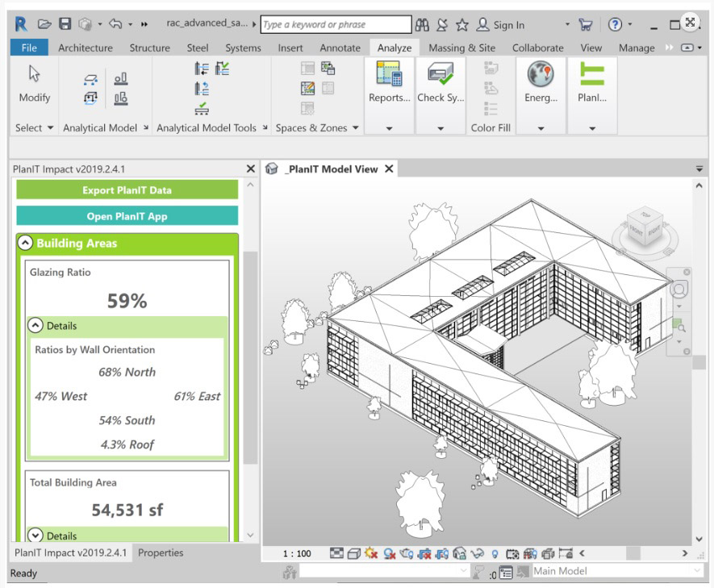The height and width of the screenshot is (588, 714).
Task: Switch to the Properties panel tab
Action: click(x=161, y=553)
